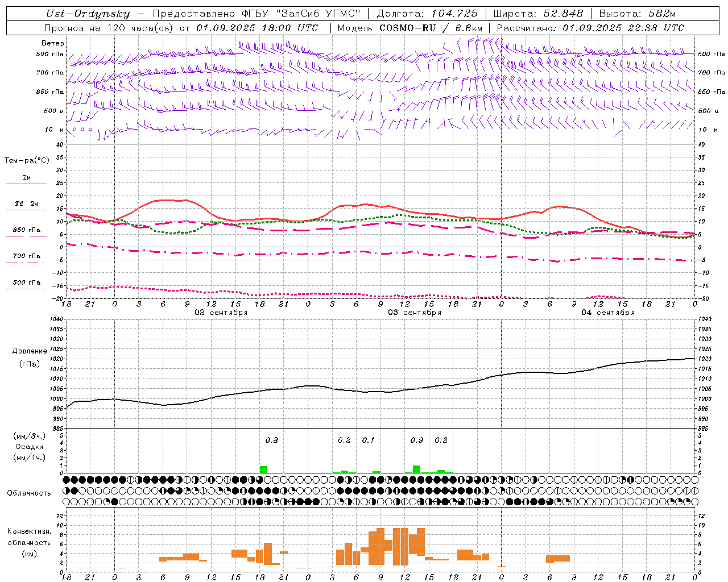The image size is (728, 582).
Task: Click green precipitation bar below 0.8 value
Action: pyautogui.click(x=263, y=469)
